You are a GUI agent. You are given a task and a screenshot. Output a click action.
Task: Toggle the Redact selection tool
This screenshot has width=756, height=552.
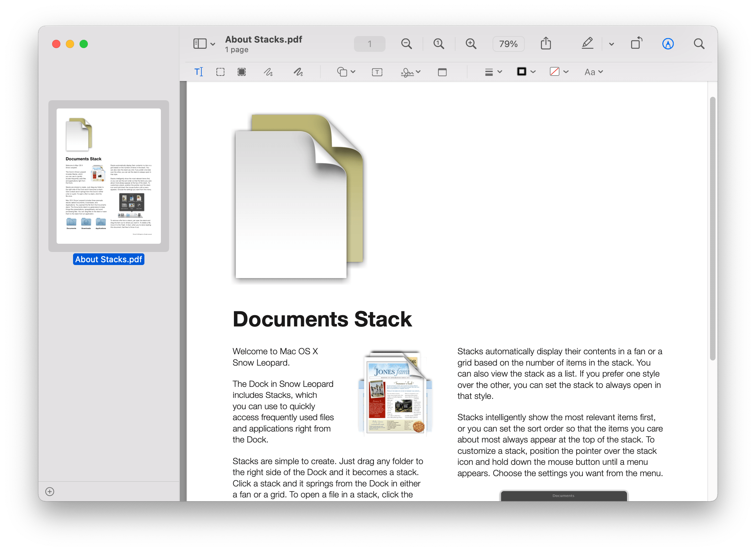(x=242, y=72)
